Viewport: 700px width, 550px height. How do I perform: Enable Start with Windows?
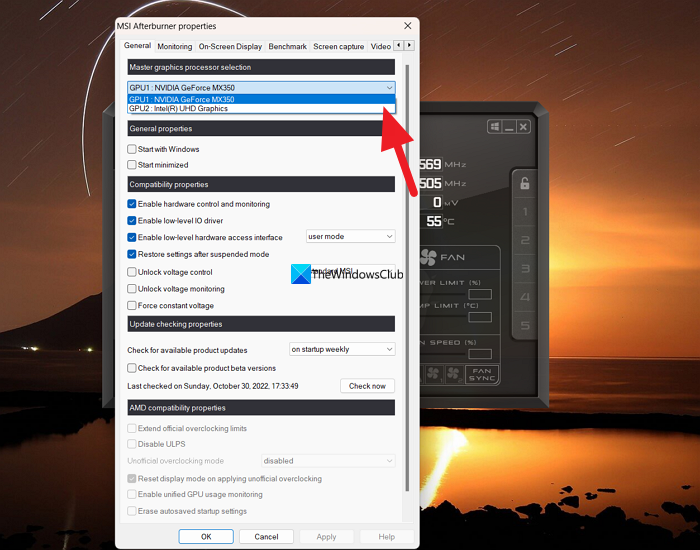point(132,149)
